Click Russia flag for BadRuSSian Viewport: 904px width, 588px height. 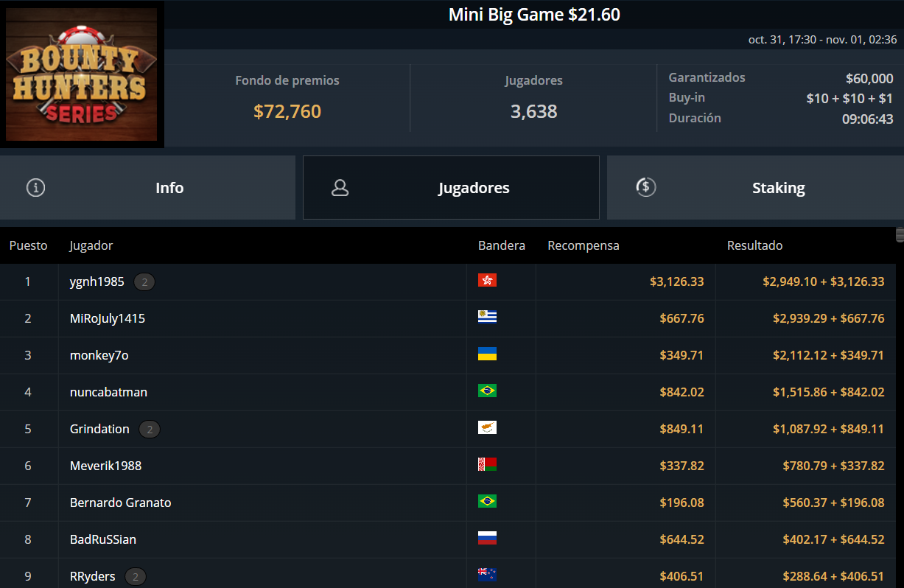(x=487, y=539)
